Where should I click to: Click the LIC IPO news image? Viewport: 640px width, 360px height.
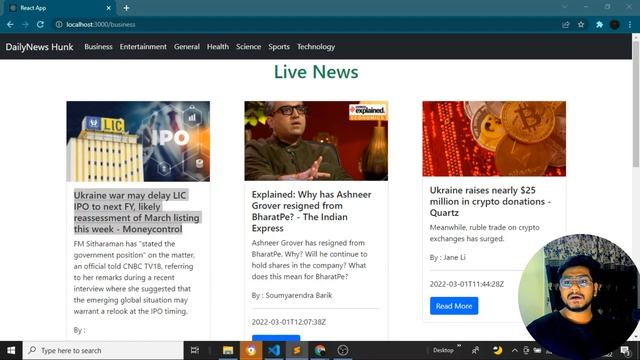138,141
